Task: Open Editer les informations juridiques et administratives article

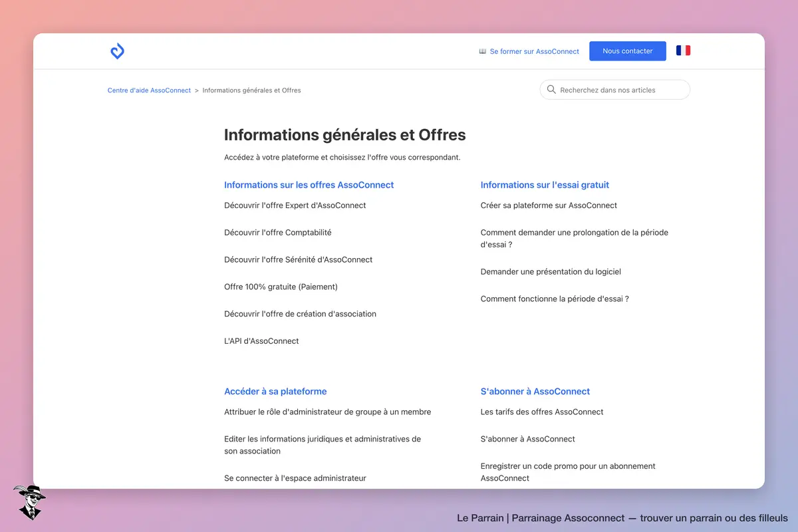Action: point(323,445)
